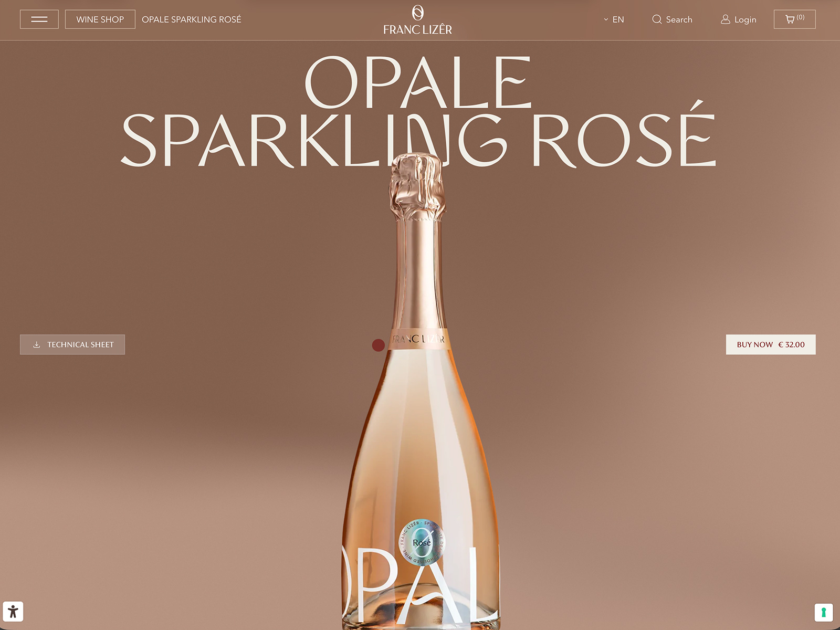Viewport: 840px width, 630px height.
Task: Click the download icon on Technical Sheet
Action: (x=37, y=345)
